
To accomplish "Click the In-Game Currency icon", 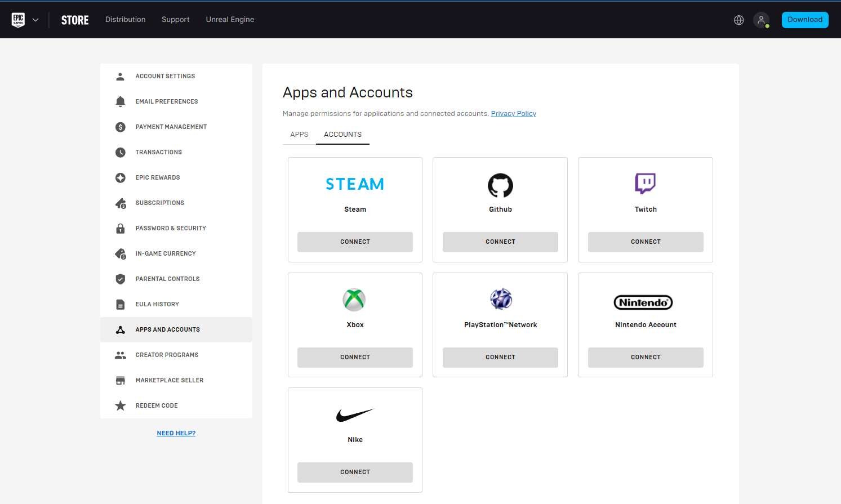I will click(x=120, y=253).
